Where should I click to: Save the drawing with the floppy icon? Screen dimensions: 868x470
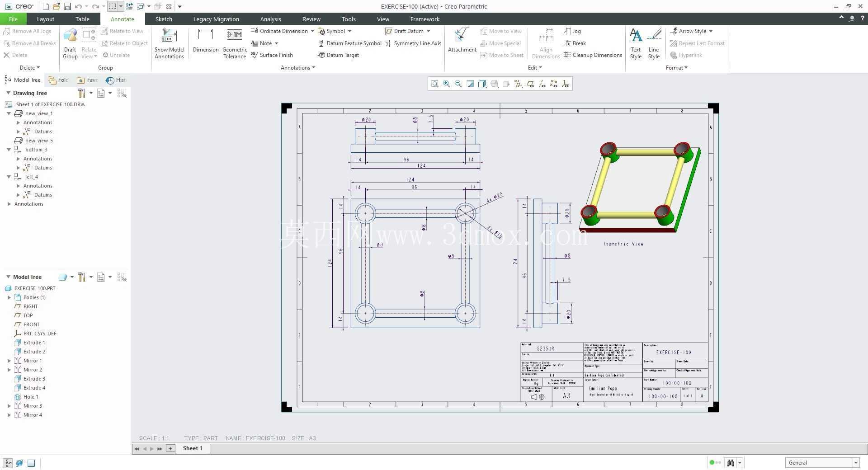[67, 6]
